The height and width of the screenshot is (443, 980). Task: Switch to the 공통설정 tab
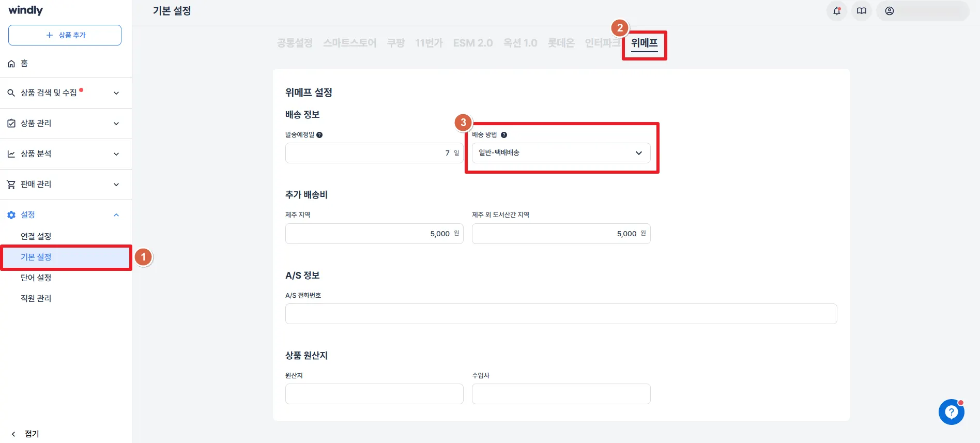(295, 43)
